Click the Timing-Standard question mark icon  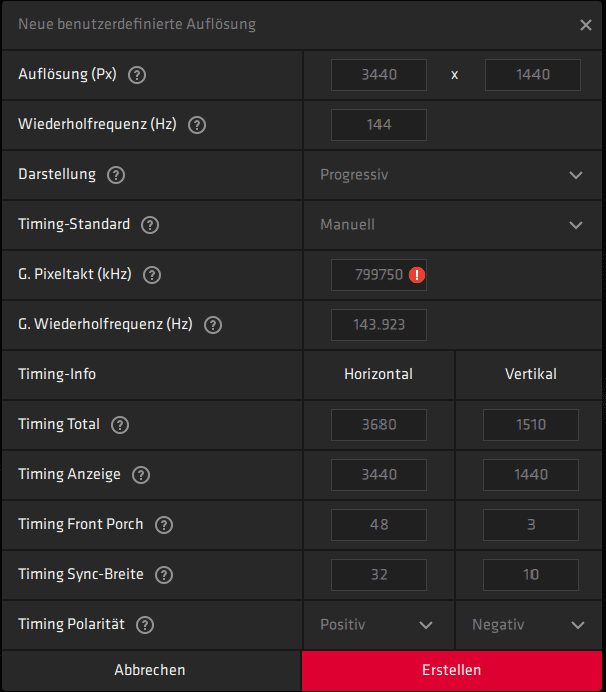(150, 225)
